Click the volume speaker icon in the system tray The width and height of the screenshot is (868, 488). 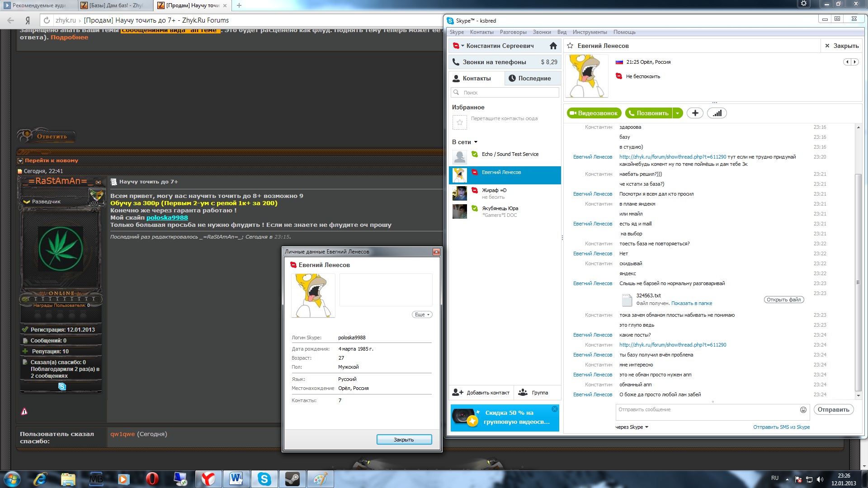820,479
